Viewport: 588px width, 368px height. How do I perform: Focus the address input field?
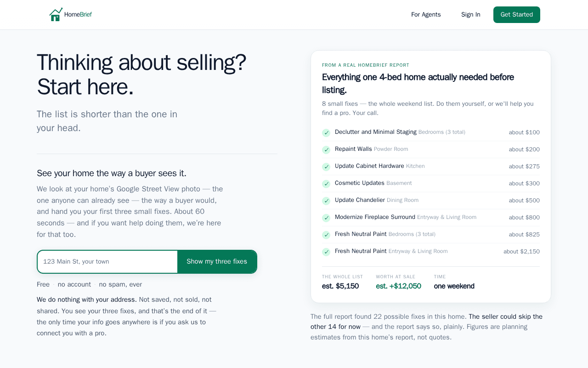point(107,262)
